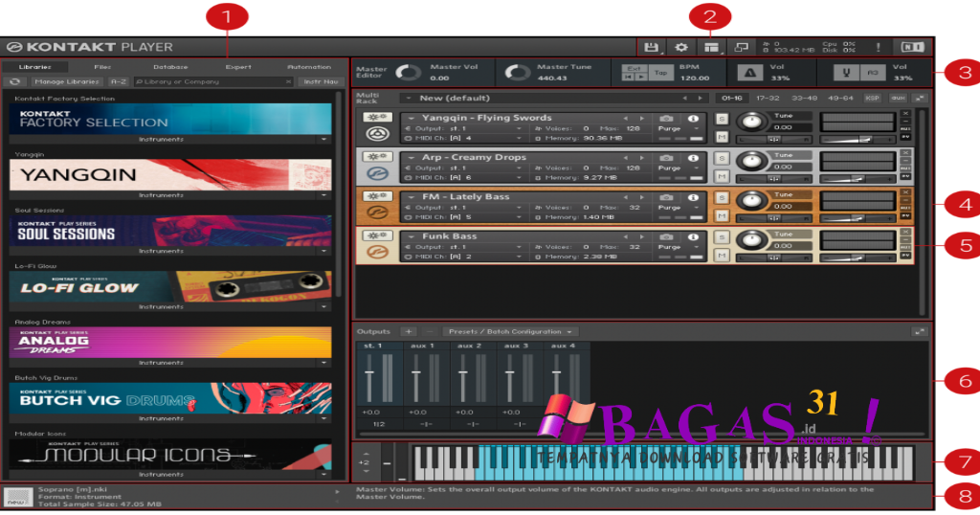Screen dimensions: 980x515
Task: Solo the Funk Bass instrument
Action: [722, 237]
